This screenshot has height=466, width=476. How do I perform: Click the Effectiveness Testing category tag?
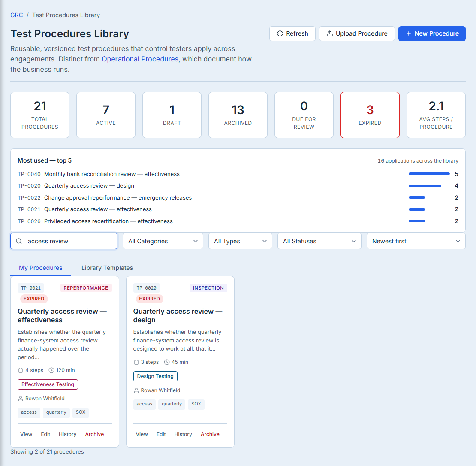pos(48,384)
